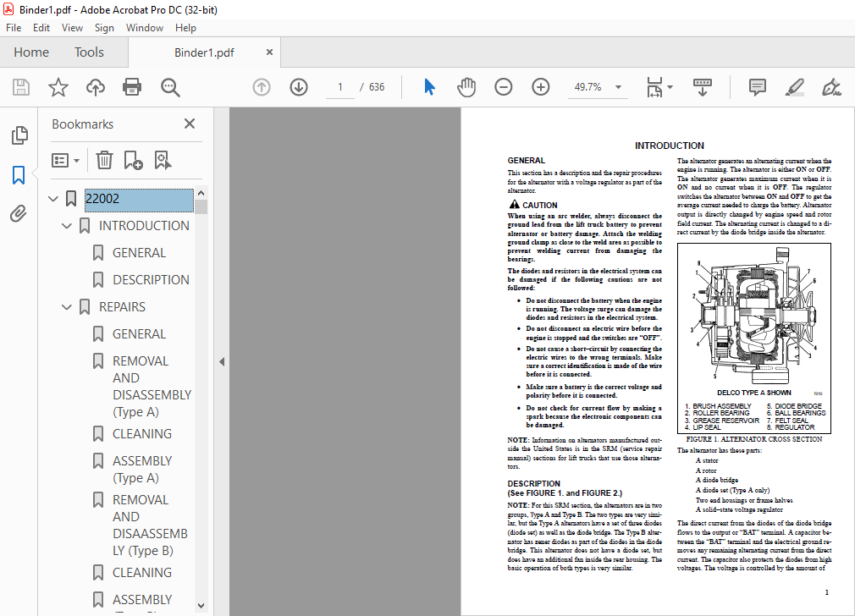Select the INTRODUCTION bookmark
Screen dimensions: 855x616
point(144,226)
